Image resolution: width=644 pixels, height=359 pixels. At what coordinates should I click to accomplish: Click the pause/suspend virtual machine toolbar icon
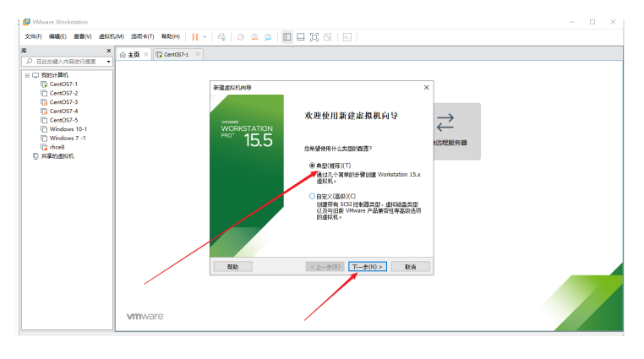pyautogui.click(x=195, y=37)
